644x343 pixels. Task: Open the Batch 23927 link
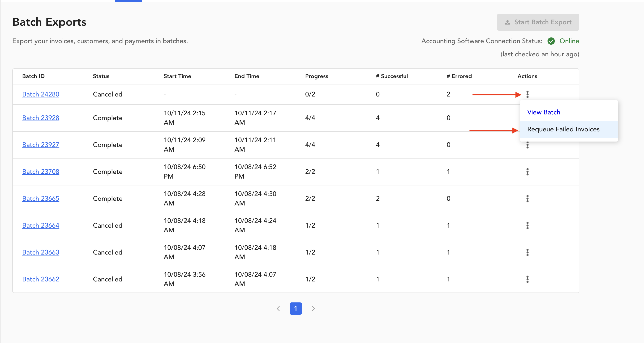pos(41,145)
